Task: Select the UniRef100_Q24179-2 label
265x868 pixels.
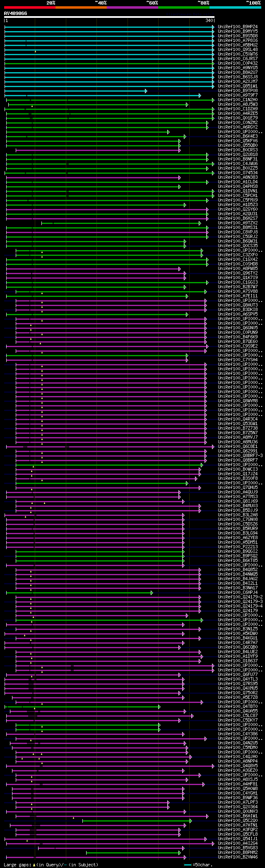Action: coord(240,597)
